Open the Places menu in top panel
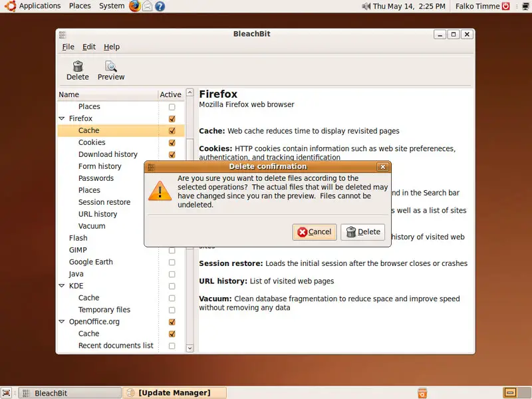 (80, 6)
